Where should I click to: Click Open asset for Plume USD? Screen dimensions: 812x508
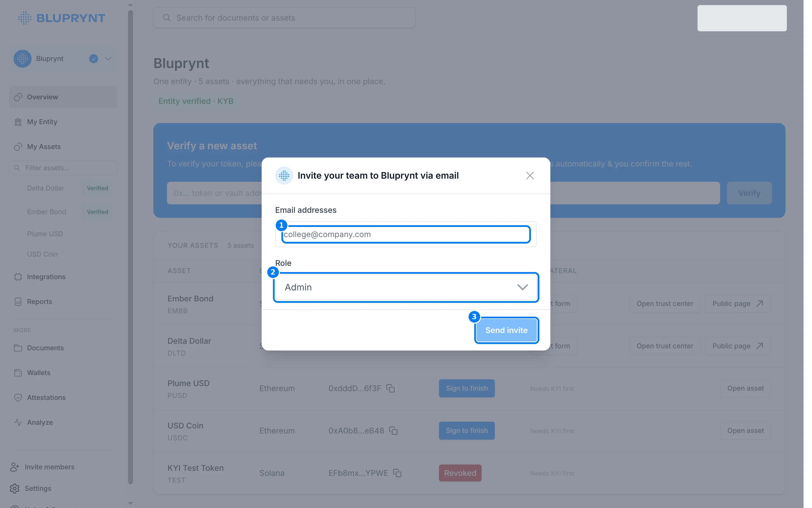(745, 388)
